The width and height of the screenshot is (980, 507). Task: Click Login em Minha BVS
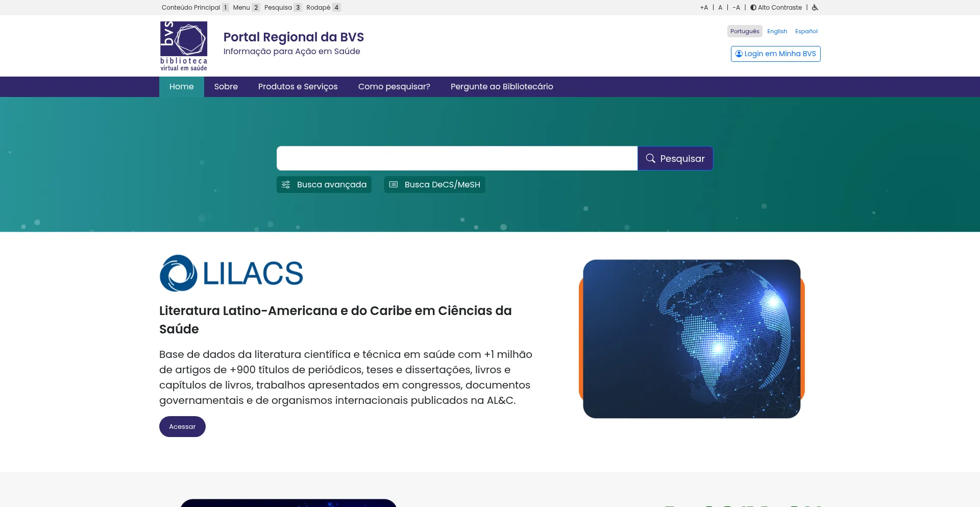pyautogui.click(x=775, y=53)
